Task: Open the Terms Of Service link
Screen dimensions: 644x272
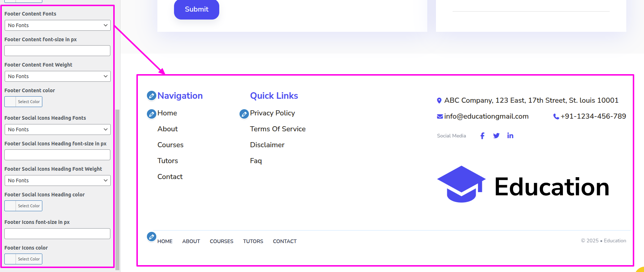Action: tap(277, 129)
